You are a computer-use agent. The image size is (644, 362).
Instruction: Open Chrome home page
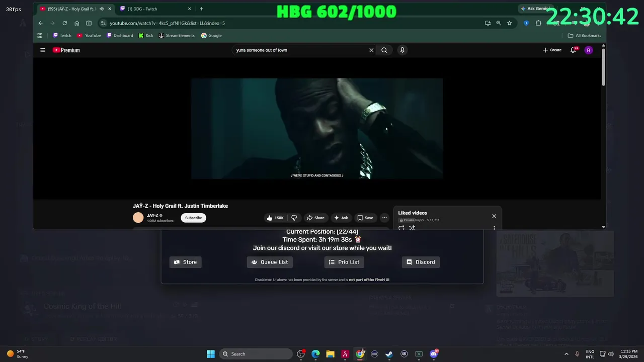tap(76, 23)
